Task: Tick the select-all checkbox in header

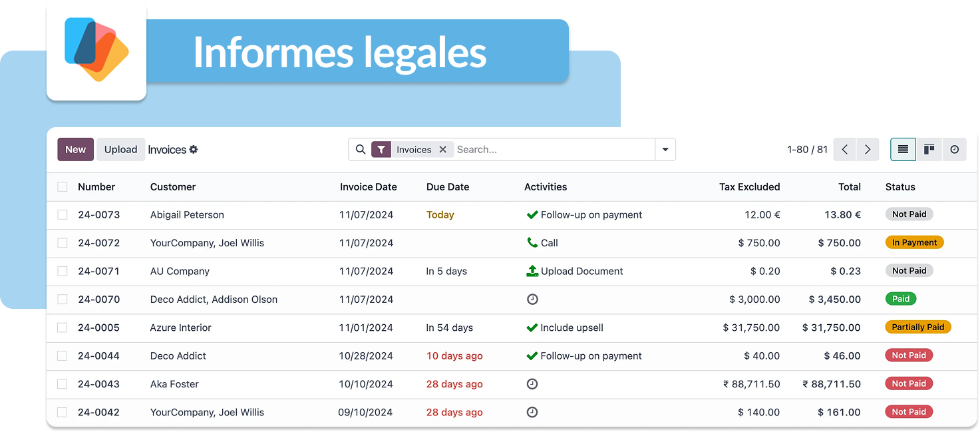Action: pyautogui.click(x=63, y=187)
